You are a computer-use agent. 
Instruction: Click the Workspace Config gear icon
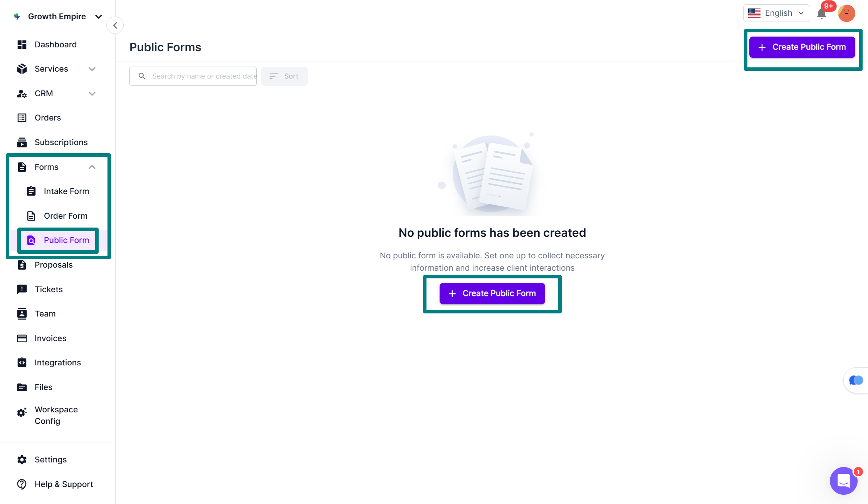(x=22, y=413)
